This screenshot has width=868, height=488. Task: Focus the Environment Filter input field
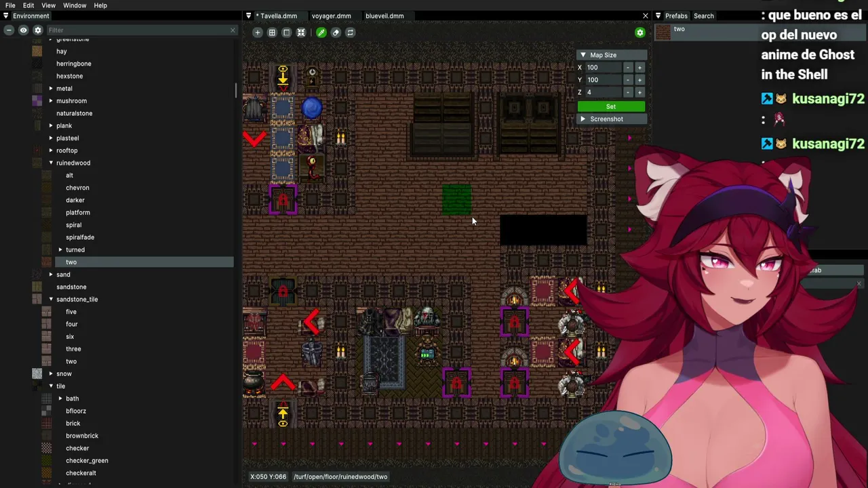click(x=138, y=30)
